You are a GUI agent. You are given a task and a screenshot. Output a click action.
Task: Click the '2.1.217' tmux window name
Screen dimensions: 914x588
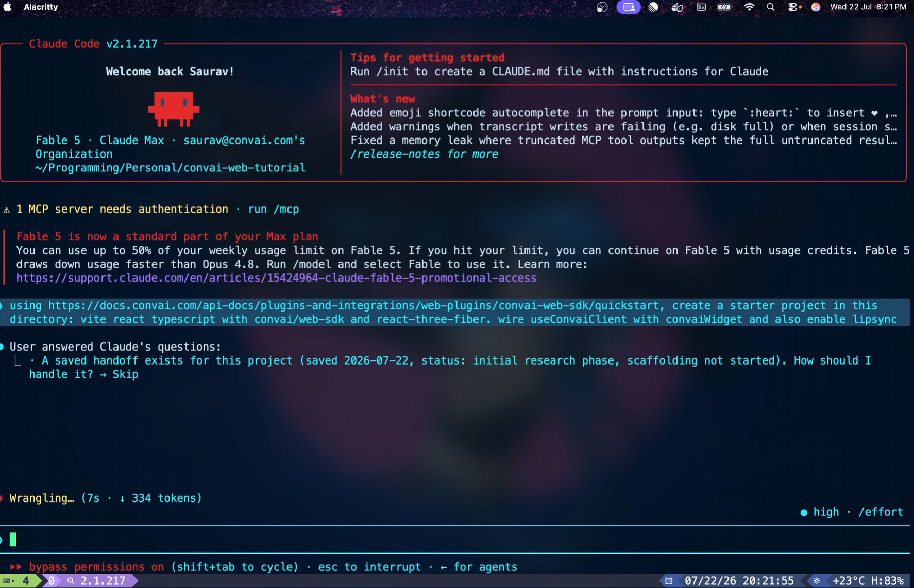point(103,581)
